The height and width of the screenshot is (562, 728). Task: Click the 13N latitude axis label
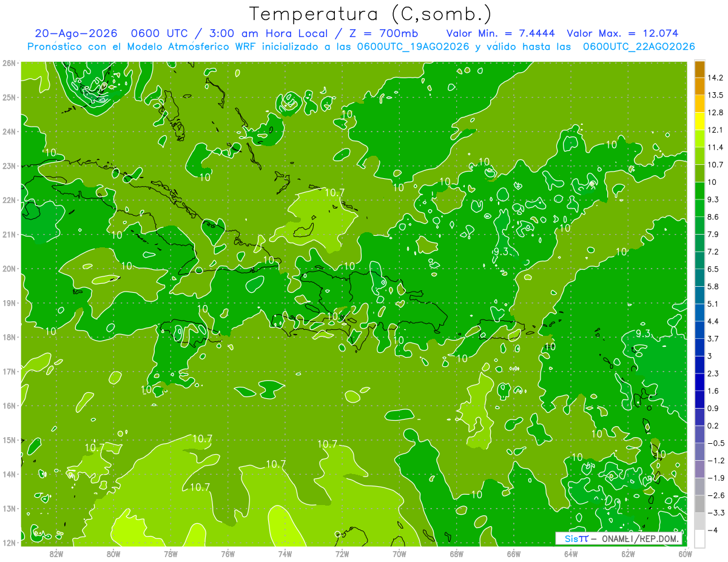click(x=9, y=509)
